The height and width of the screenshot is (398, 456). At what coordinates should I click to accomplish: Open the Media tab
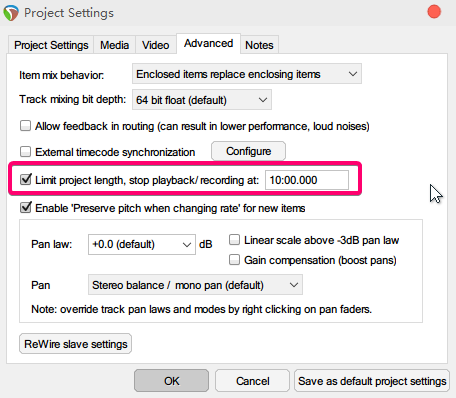tap(114, 45)
